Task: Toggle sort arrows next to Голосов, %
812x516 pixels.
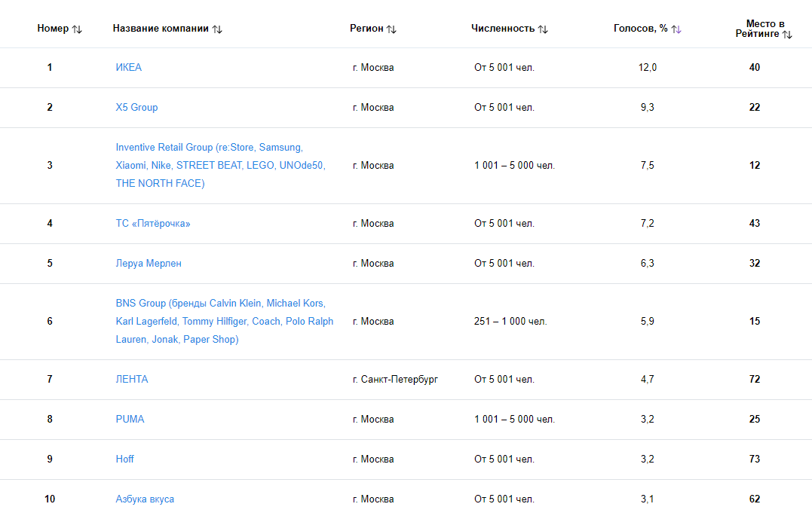Action: [676, 29]
